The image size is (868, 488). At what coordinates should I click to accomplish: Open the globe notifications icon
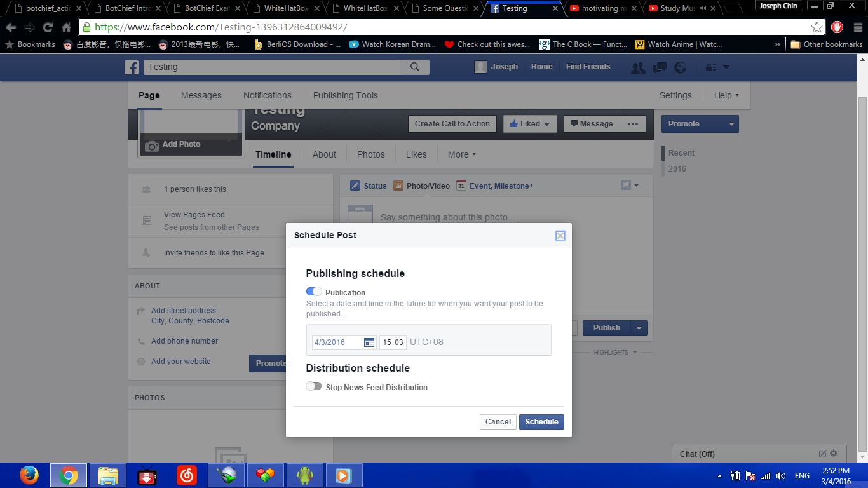pyautogui.click(x=681, y=67)
